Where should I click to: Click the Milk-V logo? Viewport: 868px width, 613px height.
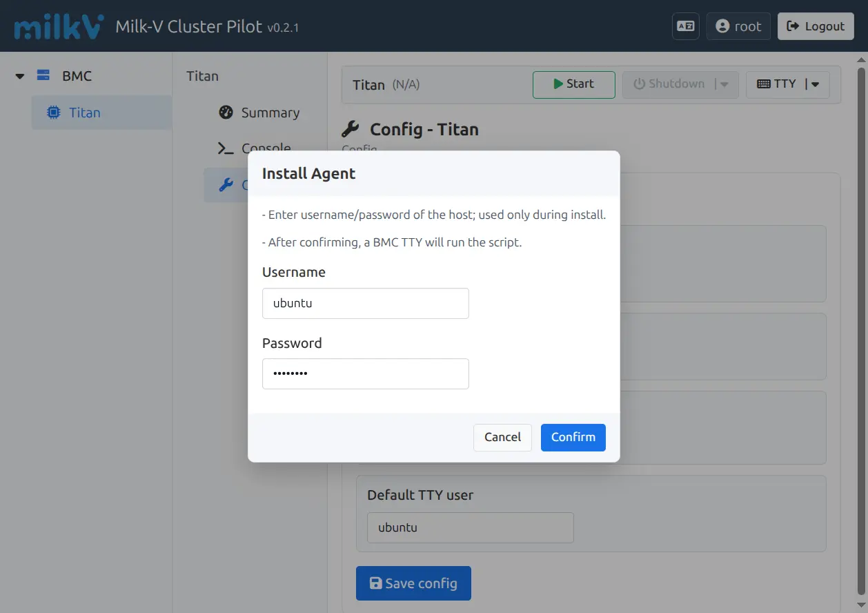[59, 26]
